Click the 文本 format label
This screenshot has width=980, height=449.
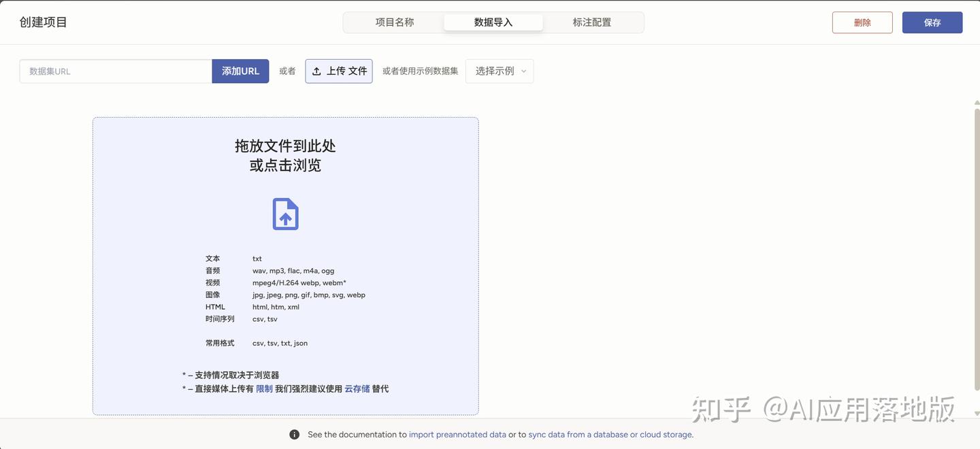[x=213, y=259]
